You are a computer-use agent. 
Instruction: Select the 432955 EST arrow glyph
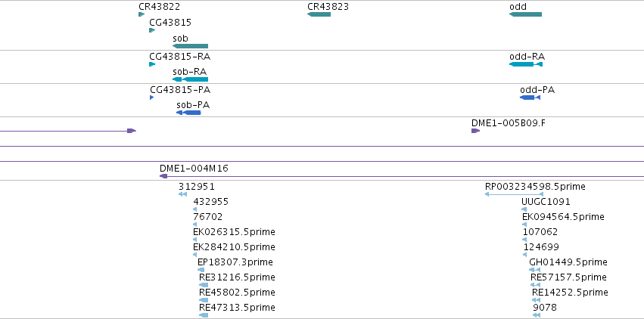pos(194,209)
